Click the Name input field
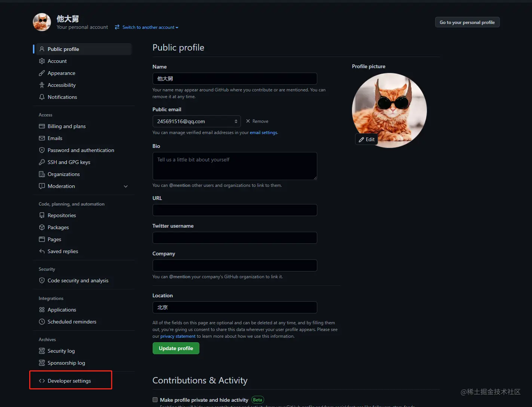The width and height of the screenshot is (532, 407). pos(235,79)
